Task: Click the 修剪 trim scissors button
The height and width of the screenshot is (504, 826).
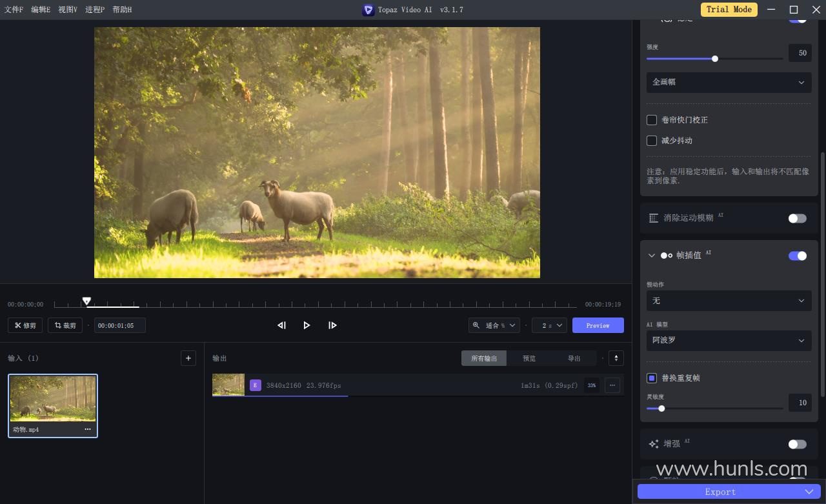Action: tap(25, 325)
